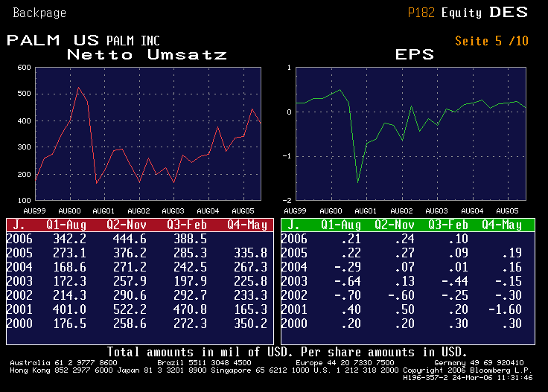
Task: Click the Q4-May header in red revenue table
Action: point(247,225)
